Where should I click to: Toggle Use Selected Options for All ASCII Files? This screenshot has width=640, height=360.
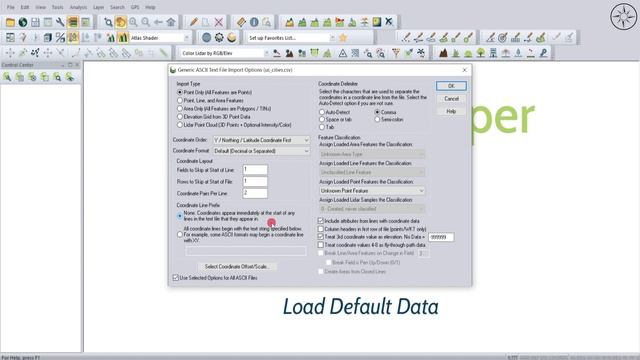pyautogui.click(x=176, y=278)
